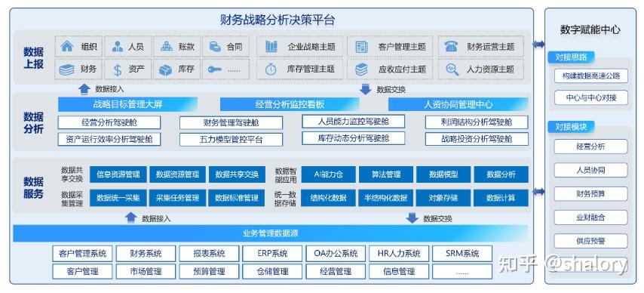Click the down arrow beside lower 数据交换
The image size is (644, 293).
pos(412,218)
